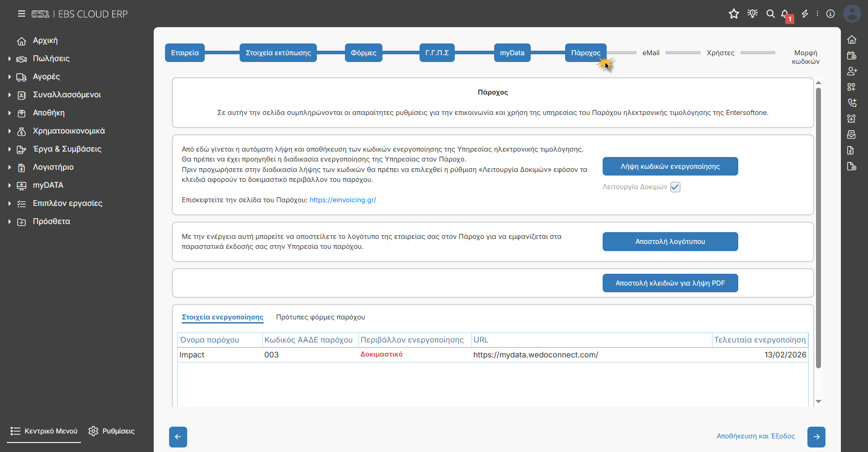Go to the eMail wizard step
This screenshot has width=868, height=452.
point(651,53)
